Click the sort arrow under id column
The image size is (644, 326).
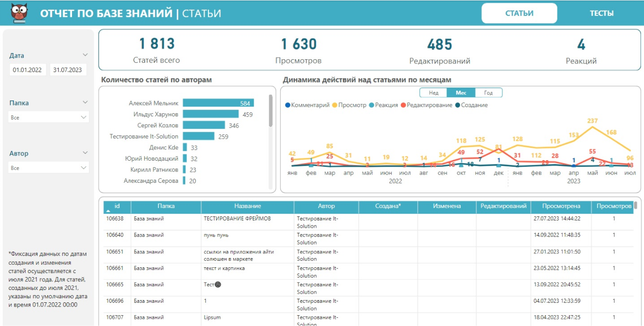pyautogui.click(x=108, y=211)
